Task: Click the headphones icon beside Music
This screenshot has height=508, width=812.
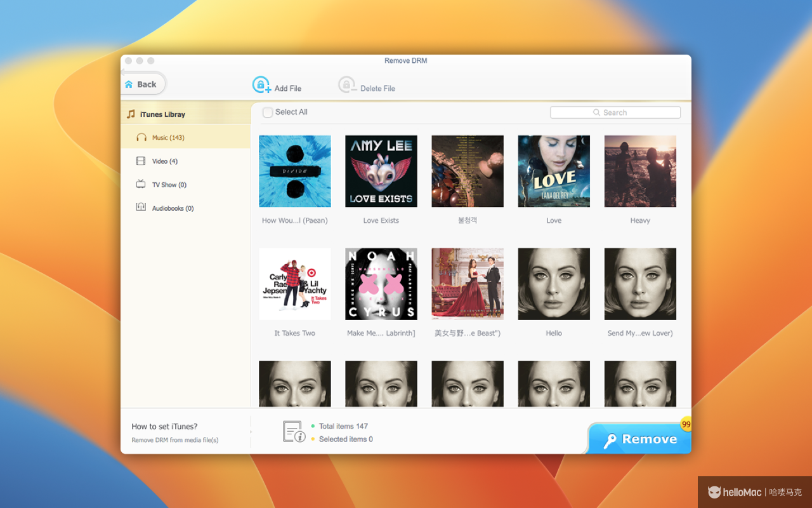Action: click(141, 137)
